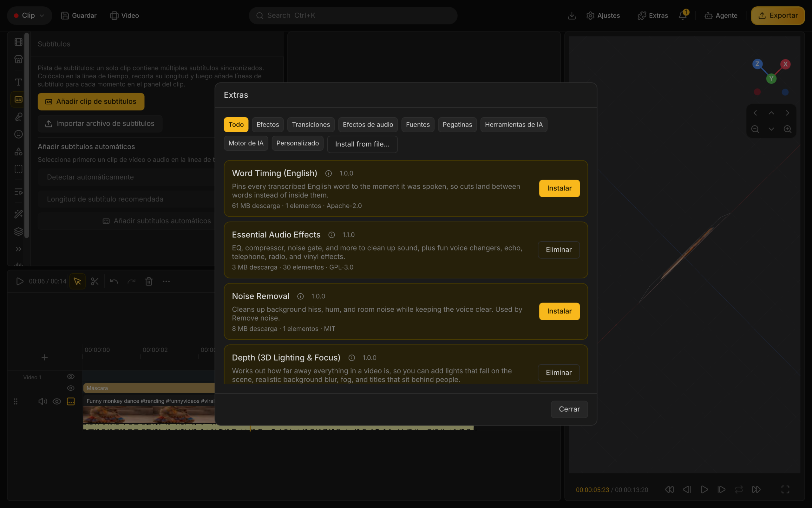Play the preview video

[x=704, y=490]
